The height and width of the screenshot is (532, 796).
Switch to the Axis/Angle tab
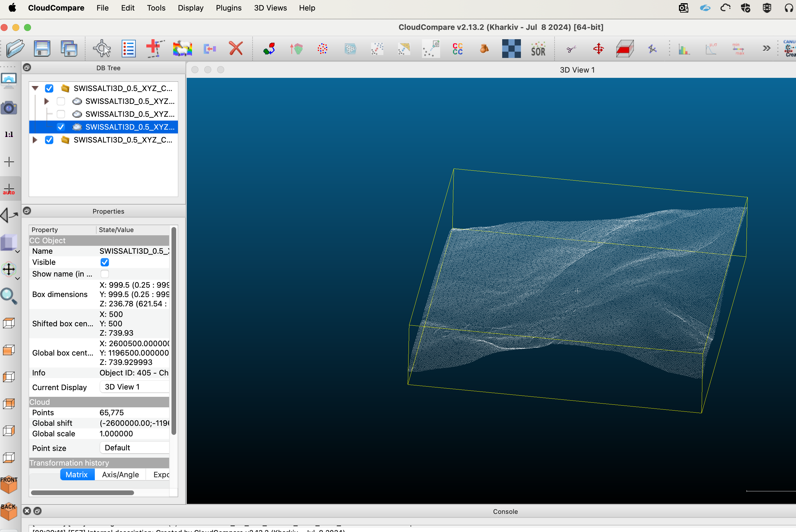tap(121, 474)
